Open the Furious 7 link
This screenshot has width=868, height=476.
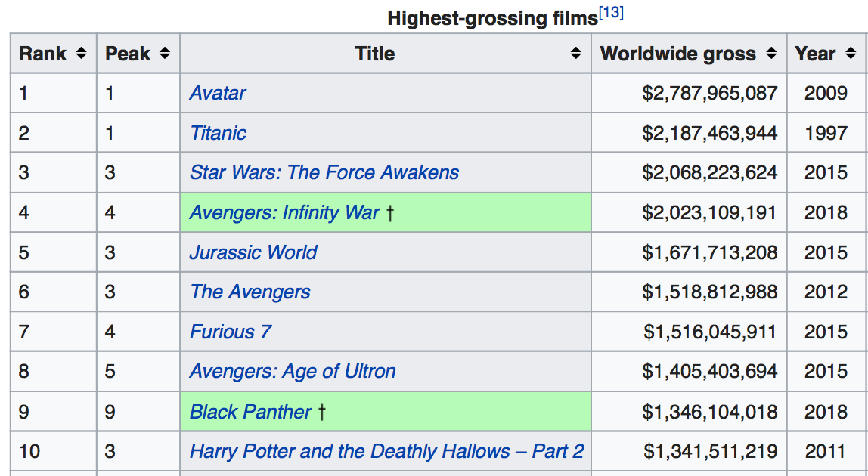[x=230, y=332]
